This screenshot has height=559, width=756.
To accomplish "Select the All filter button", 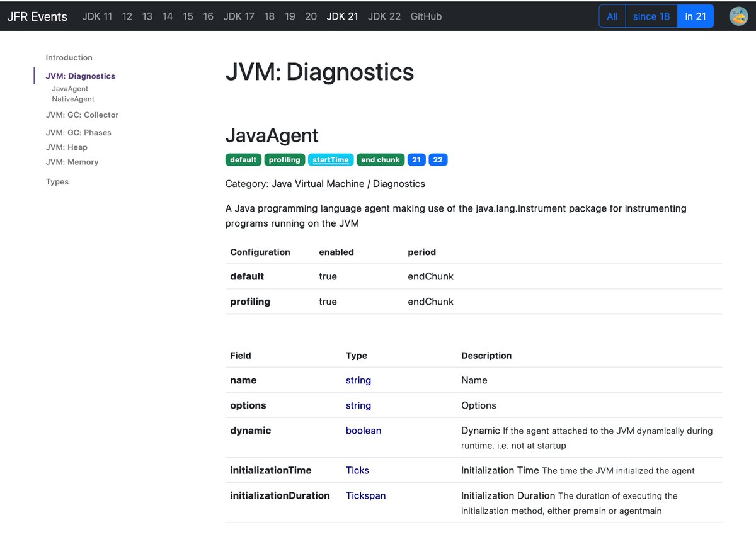I will pyautogui.click(x=612, y=16).
